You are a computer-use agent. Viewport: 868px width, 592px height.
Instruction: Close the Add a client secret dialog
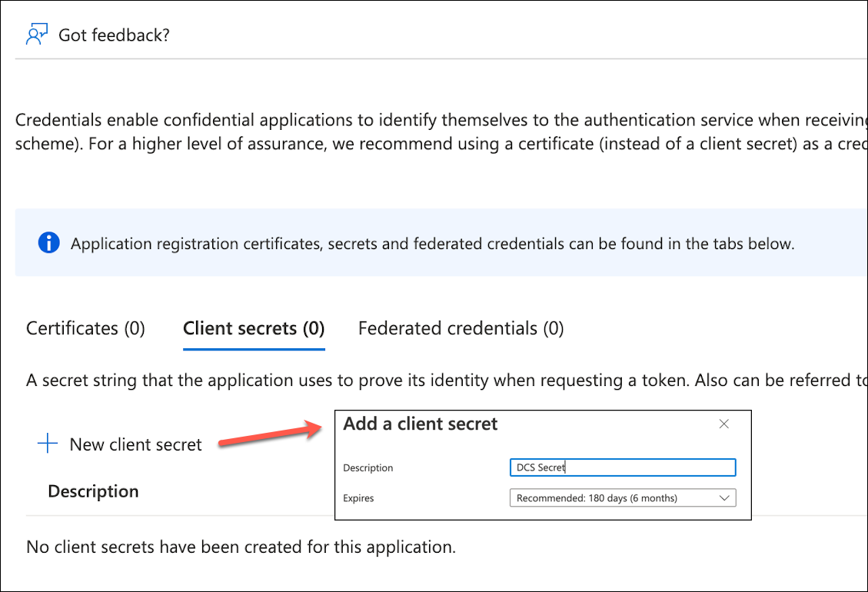tap(723, 424)
